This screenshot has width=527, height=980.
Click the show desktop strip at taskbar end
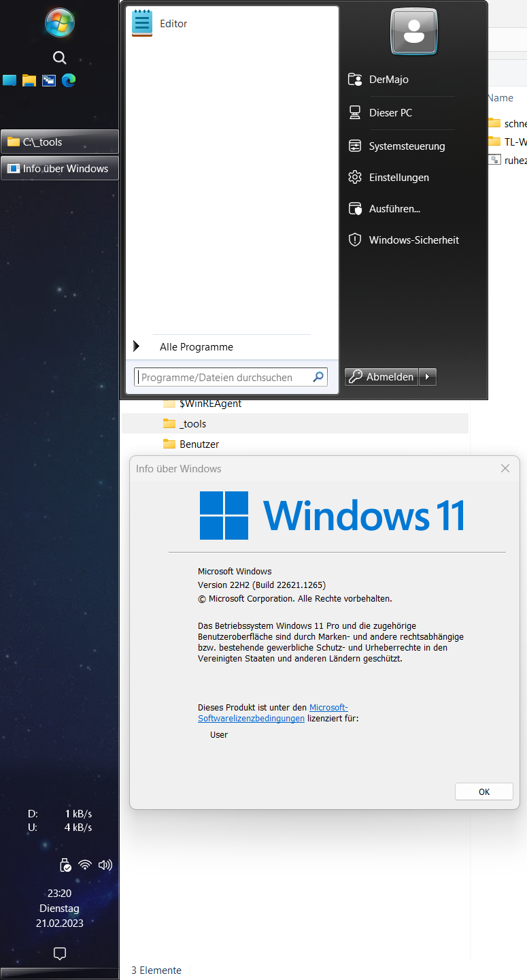point(59,974)
